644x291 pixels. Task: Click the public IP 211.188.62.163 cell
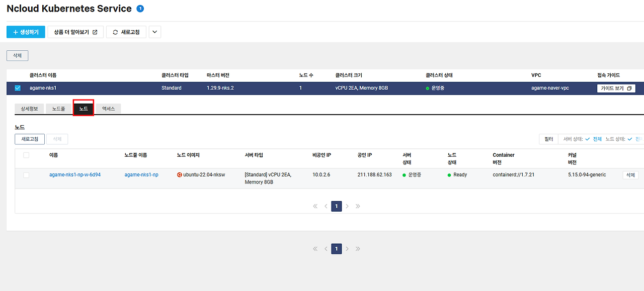(x=374, y=175)
